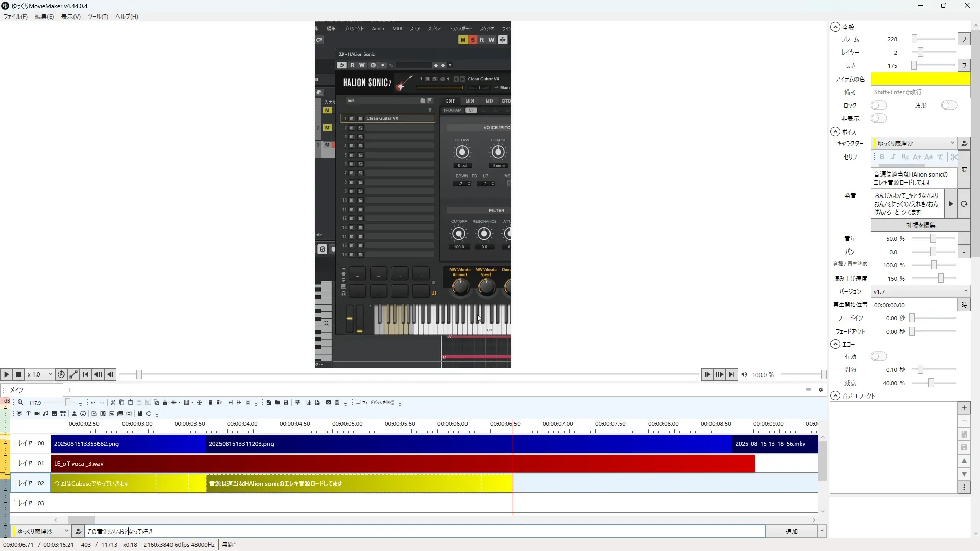Open the キャラクター dropdown showing ゆっくり魔理沙
This screenshot has height=551, width=980.
(x=914, y=144)
